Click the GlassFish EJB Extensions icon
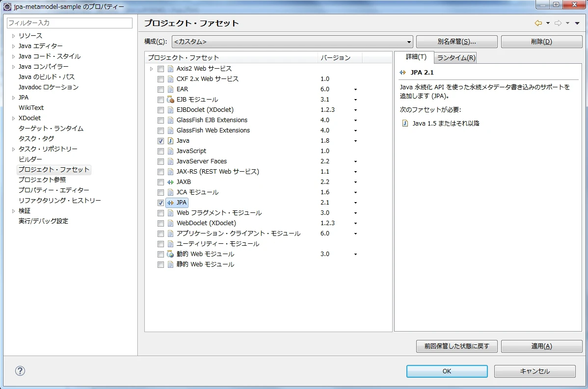The width and height of the screenshot is (588, 389). click(171, 120)
